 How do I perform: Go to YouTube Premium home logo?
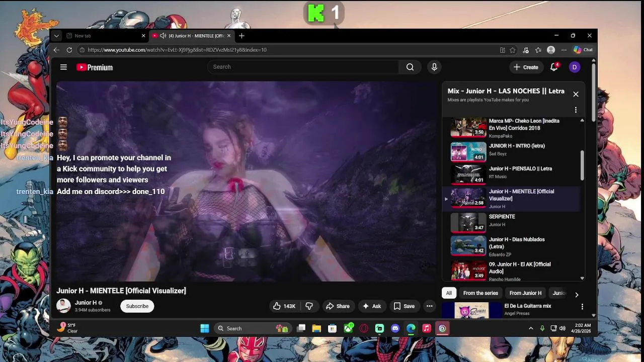95,67
